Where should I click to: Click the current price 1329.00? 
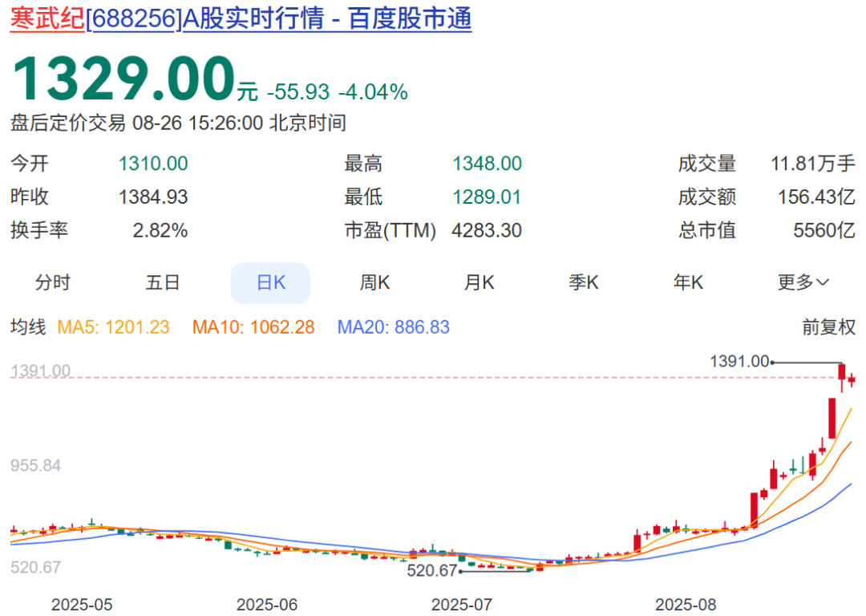coord(123,78)
